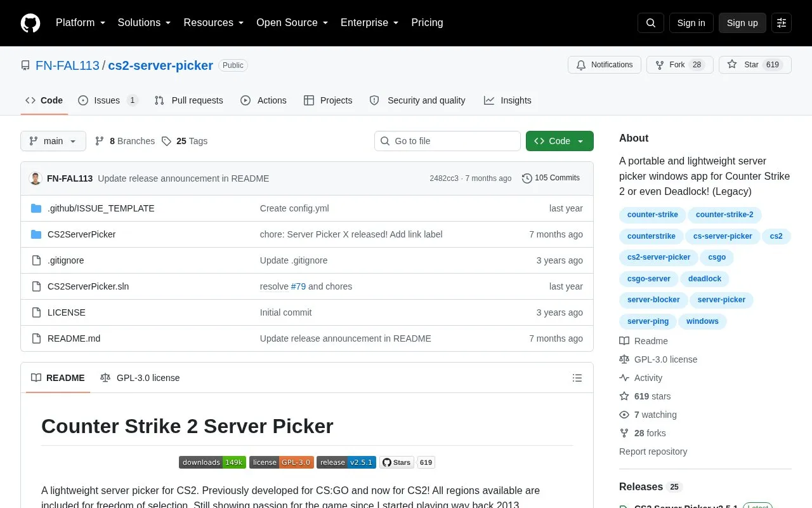The height and width of the screenshot is (508, 812).
Task: Click Report repository
Action: click(653, 451)
